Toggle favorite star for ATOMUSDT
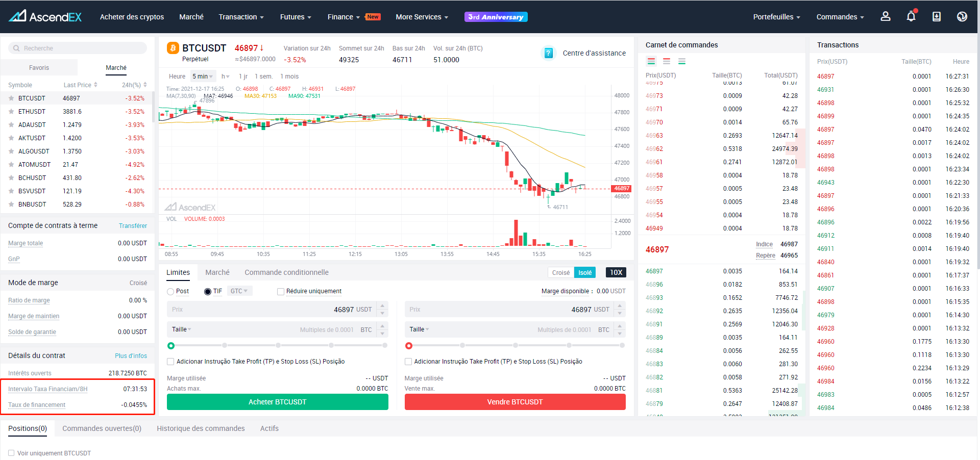This screenshot has width=980, height=460. [11, 165]
